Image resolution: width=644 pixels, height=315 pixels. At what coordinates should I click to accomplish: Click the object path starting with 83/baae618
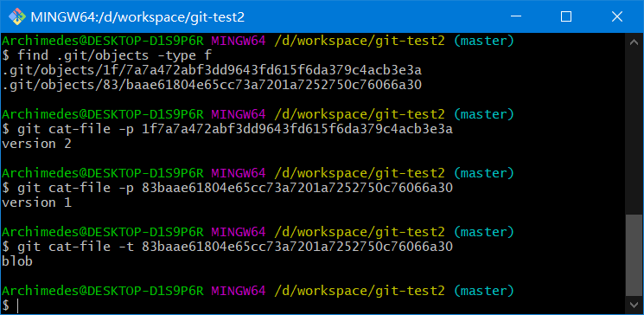tap(212, 85)
